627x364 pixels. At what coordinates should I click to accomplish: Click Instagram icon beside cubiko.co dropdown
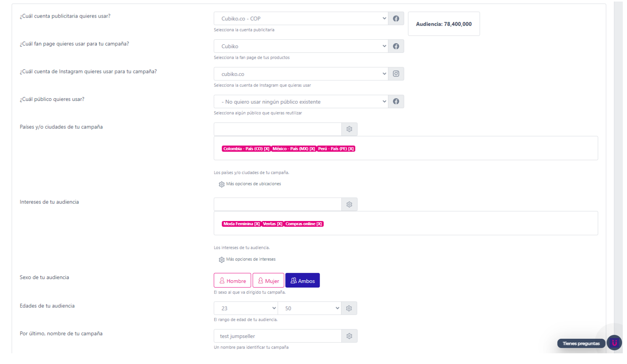click(x=396, y=74)
